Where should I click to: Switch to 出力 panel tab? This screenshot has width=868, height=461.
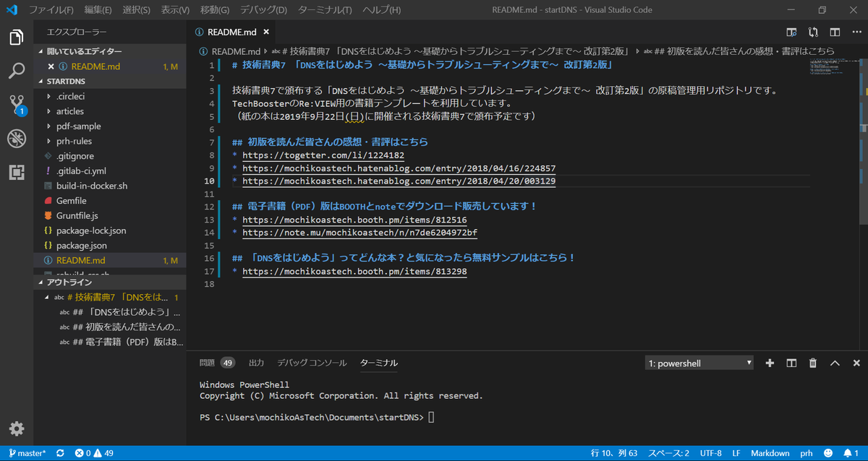click(256, 363)
